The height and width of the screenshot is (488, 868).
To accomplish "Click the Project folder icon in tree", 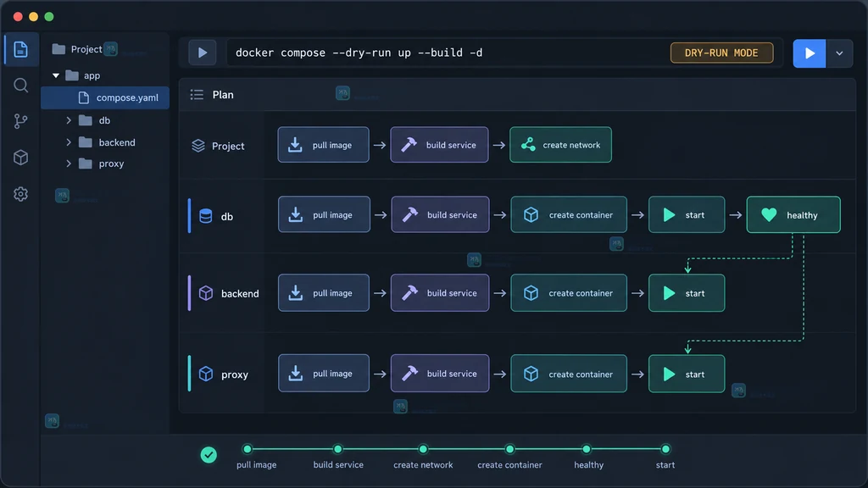I will 58,49.
